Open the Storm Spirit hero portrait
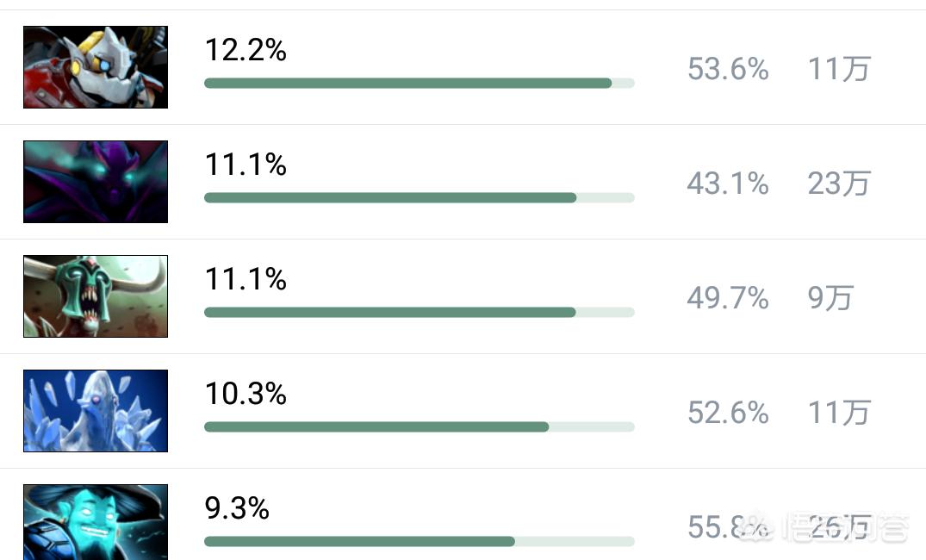Image resolution: width=926 pixels, height=560 pixels. click(96, 522)
